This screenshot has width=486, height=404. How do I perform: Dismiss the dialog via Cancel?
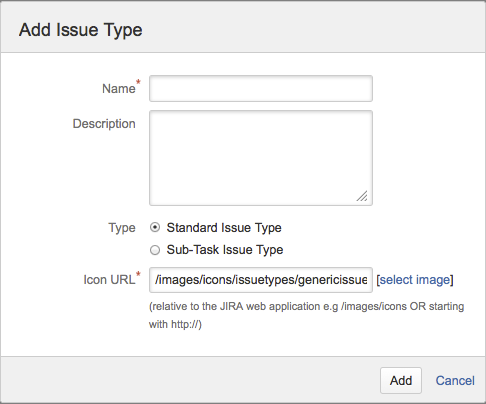tap(455, 381)
